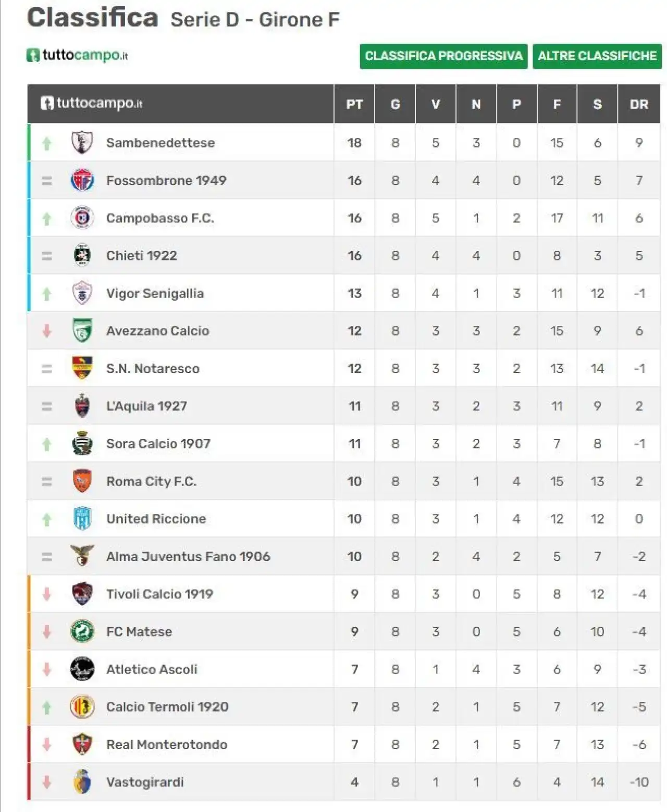Click the Sambenedettese team crest

[x=82, y=142]
